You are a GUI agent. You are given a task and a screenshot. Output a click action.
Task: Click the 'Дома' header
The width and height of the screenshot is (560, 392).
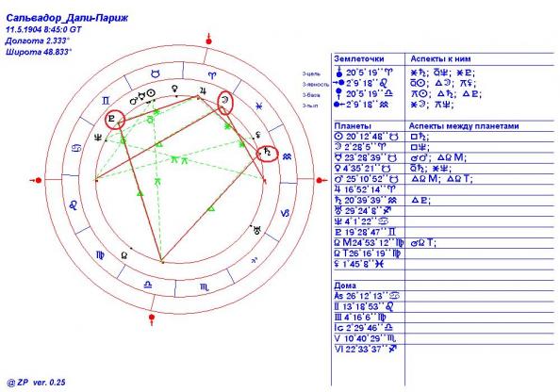[x=345, y=286]
